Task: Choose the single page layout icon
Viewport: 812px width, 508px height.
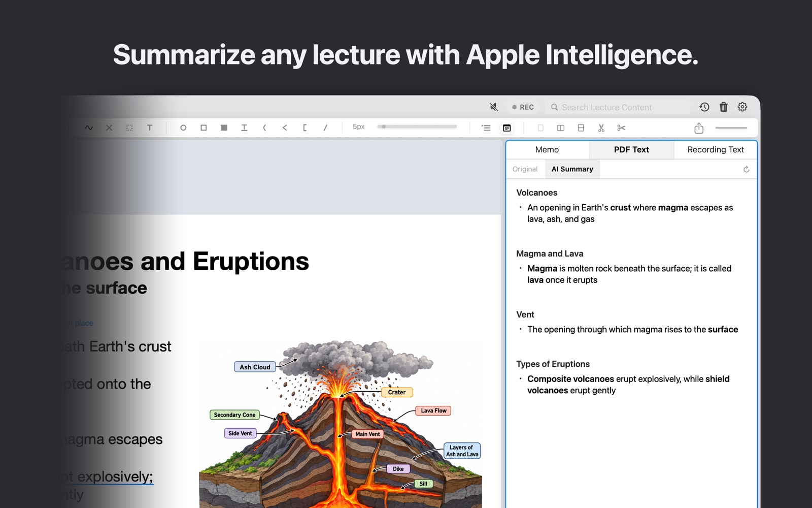Action: coord(540,128)
